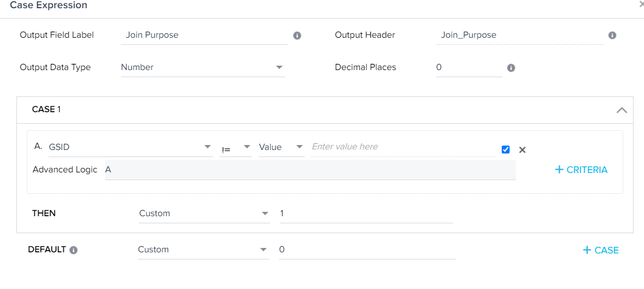Open the THEN Custom dropdown

coord(205,214)
